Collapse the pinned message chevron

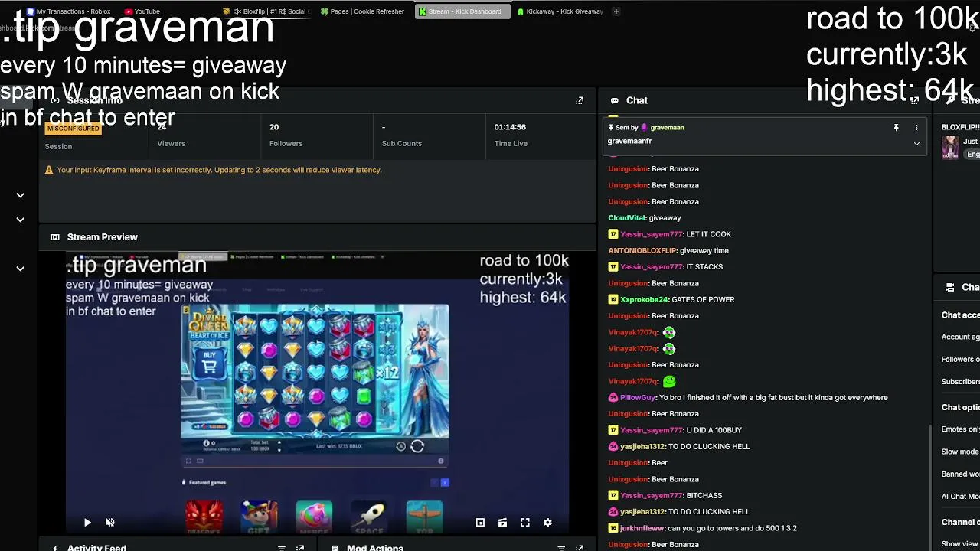916,143
